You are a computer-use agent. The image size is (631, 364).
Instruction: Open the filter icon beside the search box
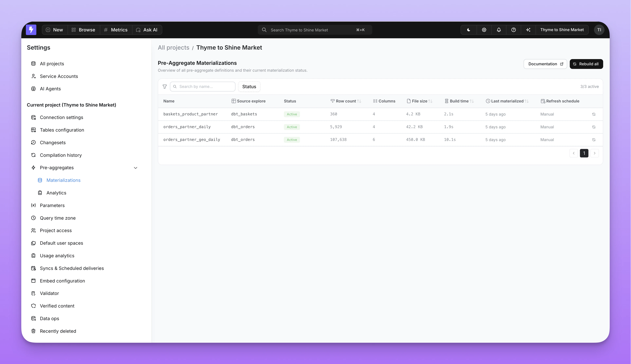coord(165,87)
